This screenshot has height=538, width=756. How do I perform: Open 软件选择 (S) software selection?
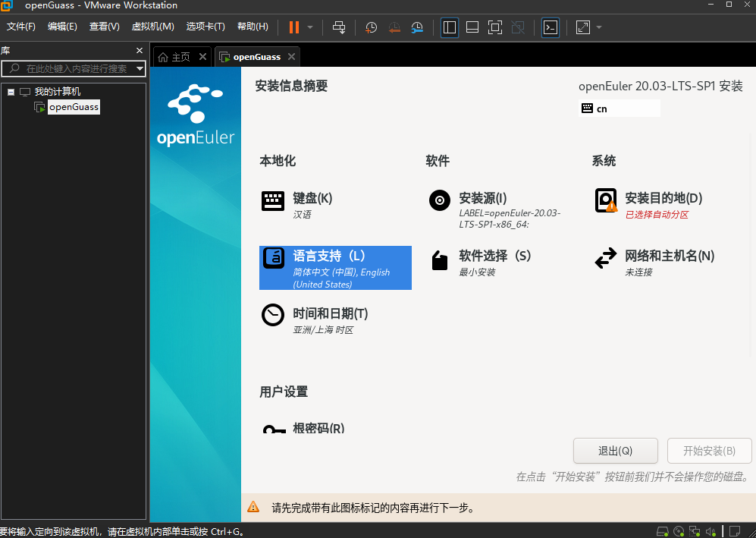click(x=494, y=256)
